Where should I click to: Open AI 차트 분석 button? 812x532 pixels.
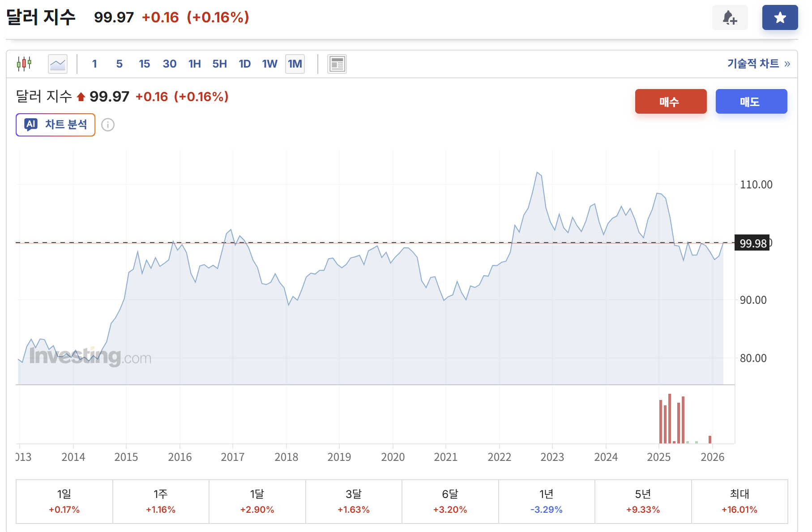tap(56, 124)
